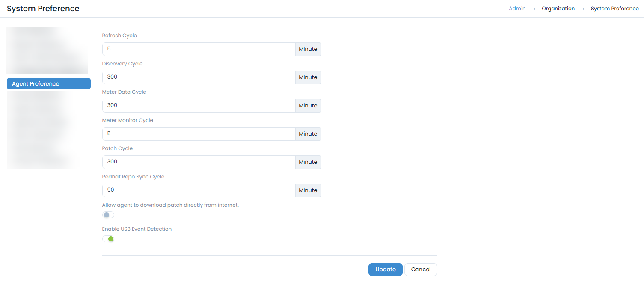Image resolution: width=644 pixels, height=291 pixels.
Task: Disable the Enable USB Event Detection toggle
Action: tap(108, 238)
